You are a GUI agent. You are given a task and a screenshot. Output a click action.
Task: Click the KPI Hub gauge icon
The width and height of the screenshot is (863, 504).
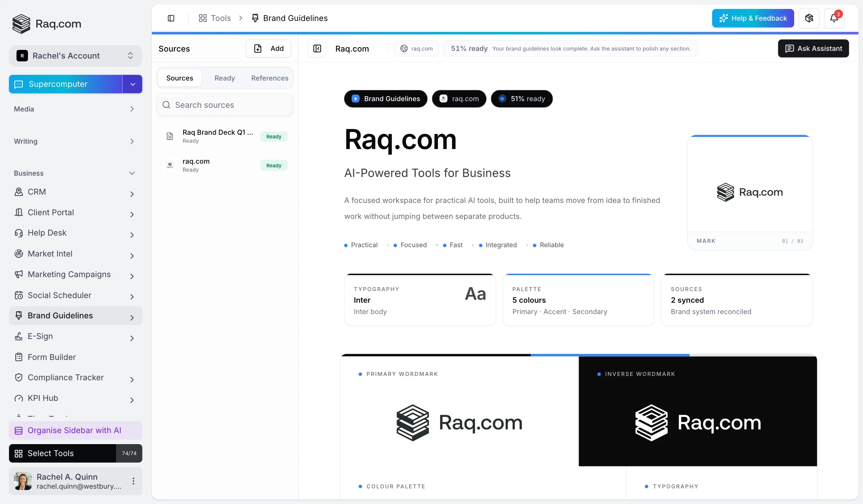19,398
